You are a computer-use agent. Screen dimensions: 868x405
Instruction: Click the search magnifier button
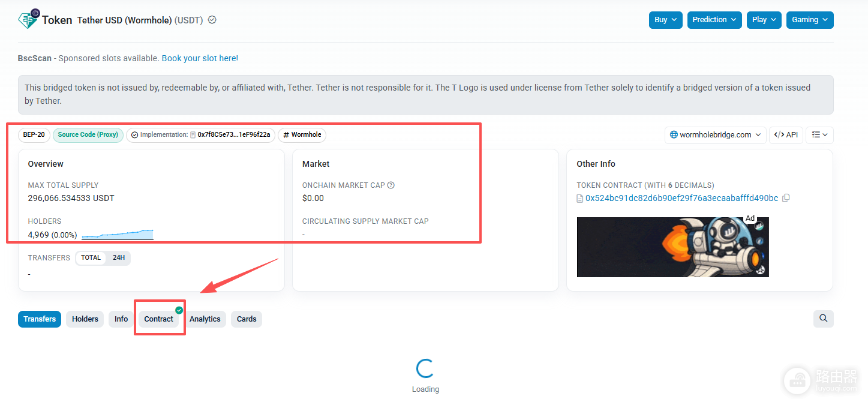pos(824,319)
